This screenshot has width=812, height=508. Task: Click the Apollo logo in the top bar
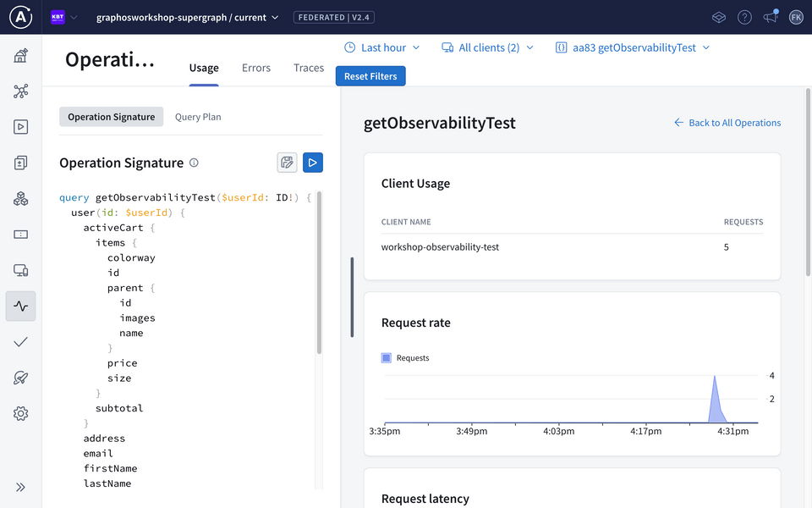(x=20, y=17)
